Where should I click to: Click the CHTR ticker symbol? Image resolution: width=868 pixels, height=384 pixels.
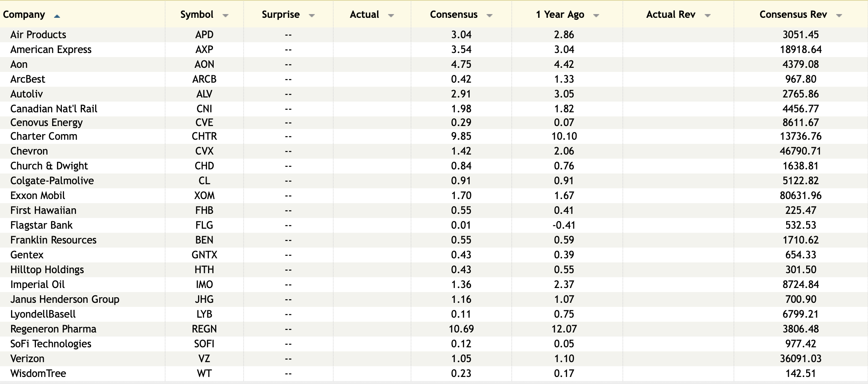coord(204,136)
